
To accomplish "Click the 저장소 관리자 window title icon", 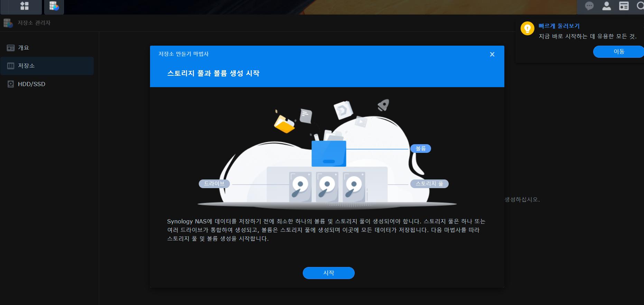I will click(x=8, y=23).
